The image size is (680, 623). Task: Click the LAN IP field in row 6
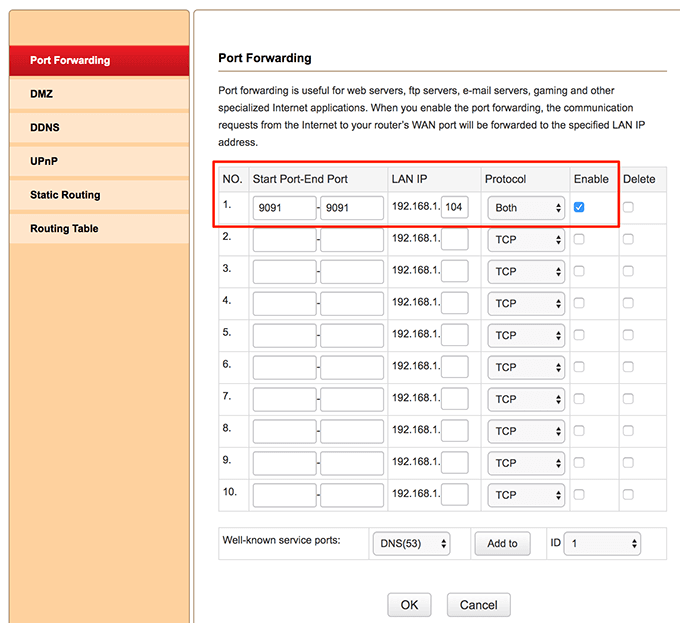(x=454, y=366)
